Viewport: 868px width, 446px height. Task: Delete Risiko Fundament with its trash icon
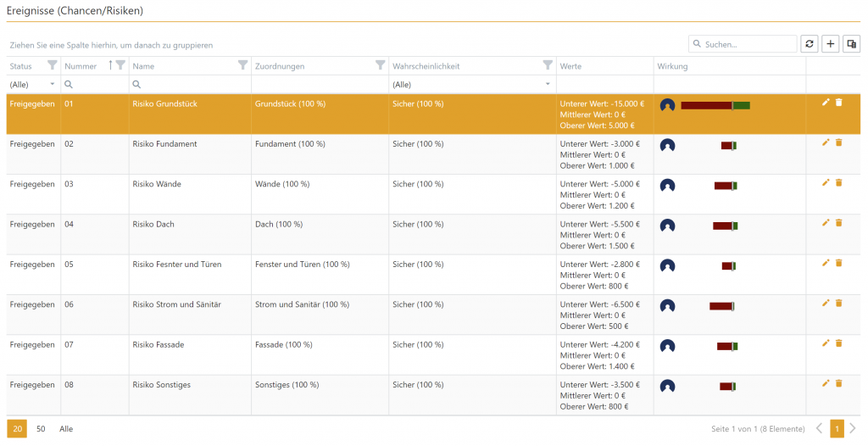pos(838,142)
